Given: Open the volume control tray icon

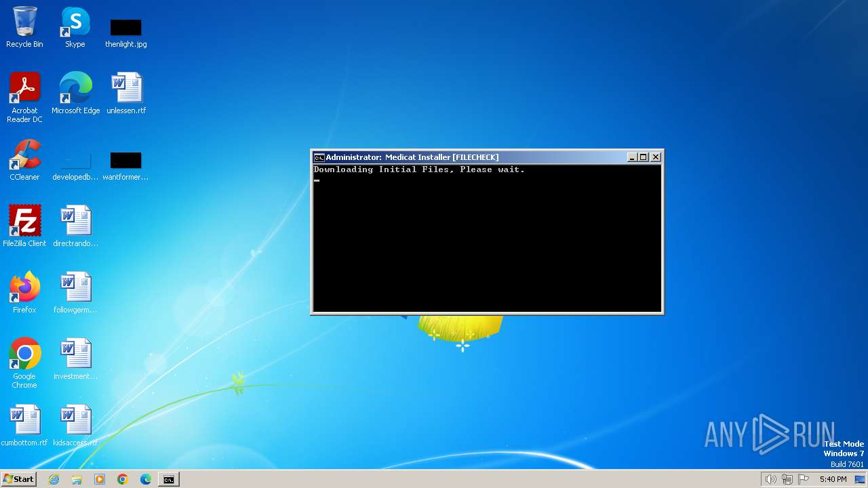Looking at the screenshot, I should 770,479.
